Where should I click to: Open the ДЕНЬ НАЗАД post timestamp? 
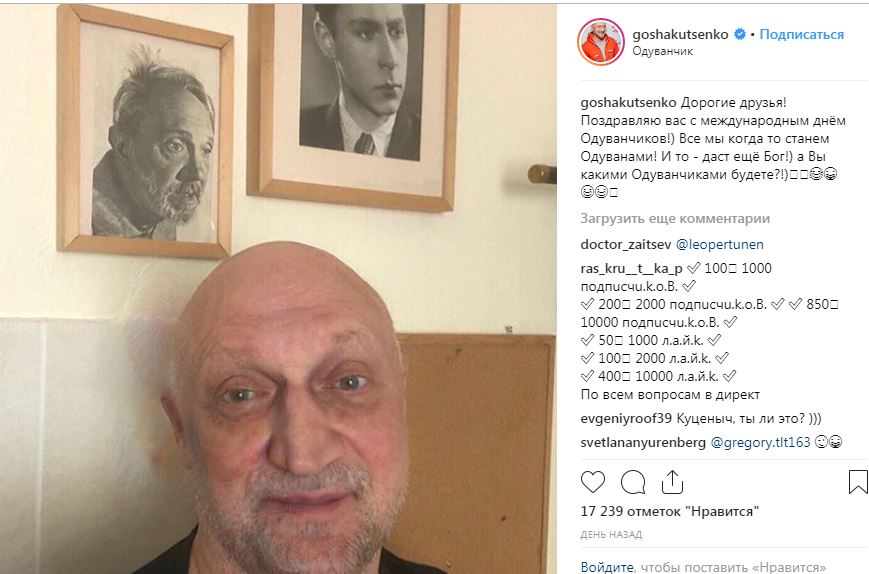click(x=611, y=535)
